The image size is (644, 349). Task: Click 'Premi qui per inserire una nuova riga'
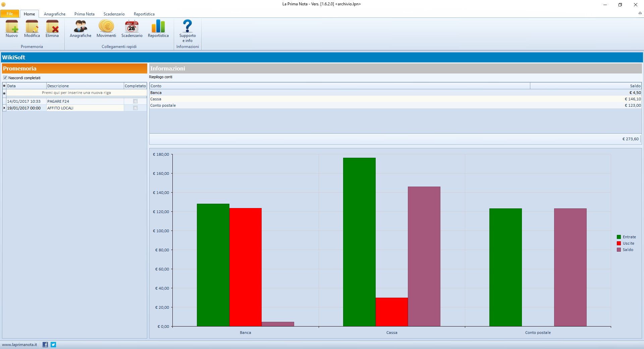pos(76,93)
